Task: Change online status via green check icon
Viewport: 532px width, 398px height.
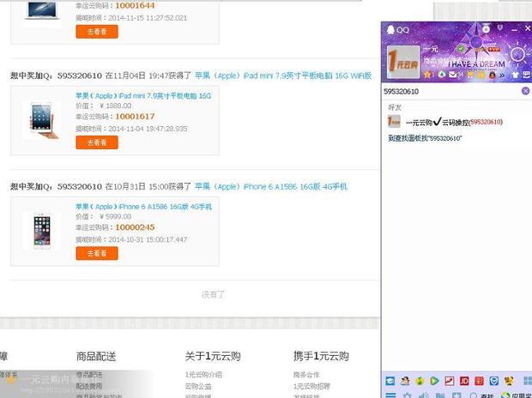Action: (461, 49)
